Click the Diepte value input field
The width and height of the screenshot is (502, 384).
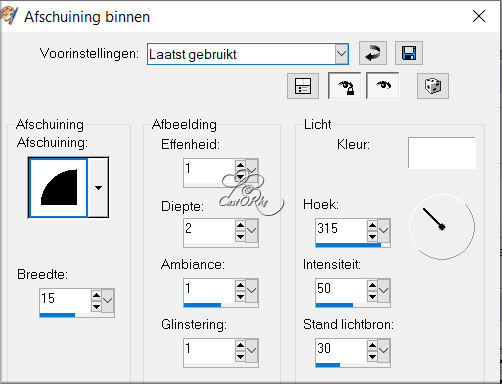[209, 230]
